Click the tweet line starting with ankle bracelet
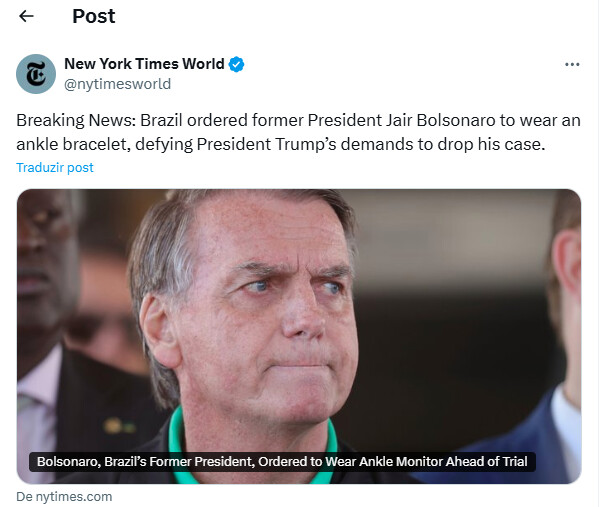Image resolution: width=600 pixels, height=507 pixels. [x=280, y=145]
